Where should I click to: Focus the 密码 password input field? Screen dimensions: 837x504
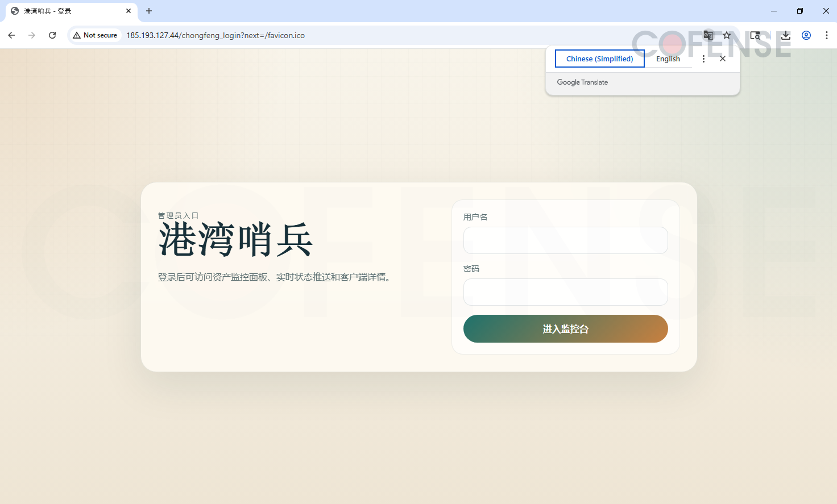coord(566,292)
